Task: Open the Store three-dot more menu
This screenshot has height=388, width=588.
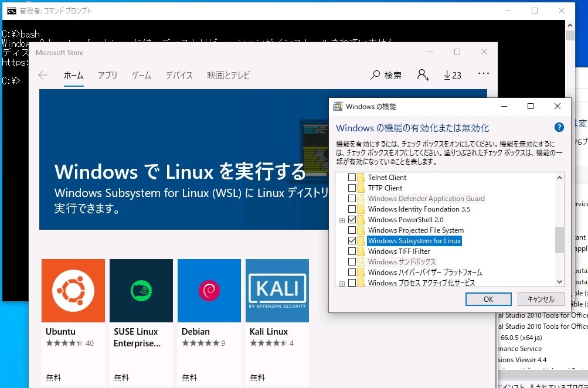Action: pyautogui.click(x=484, y=73)
